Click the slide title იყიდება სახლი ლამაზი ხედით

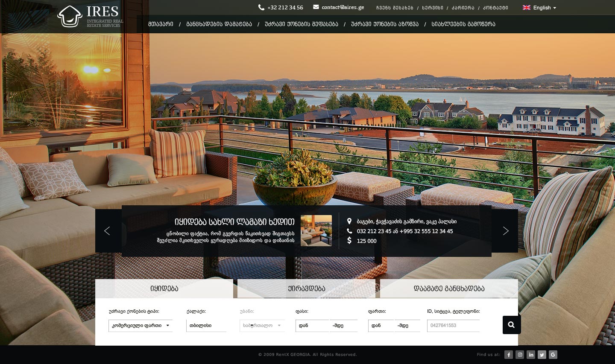click(234, 222)
